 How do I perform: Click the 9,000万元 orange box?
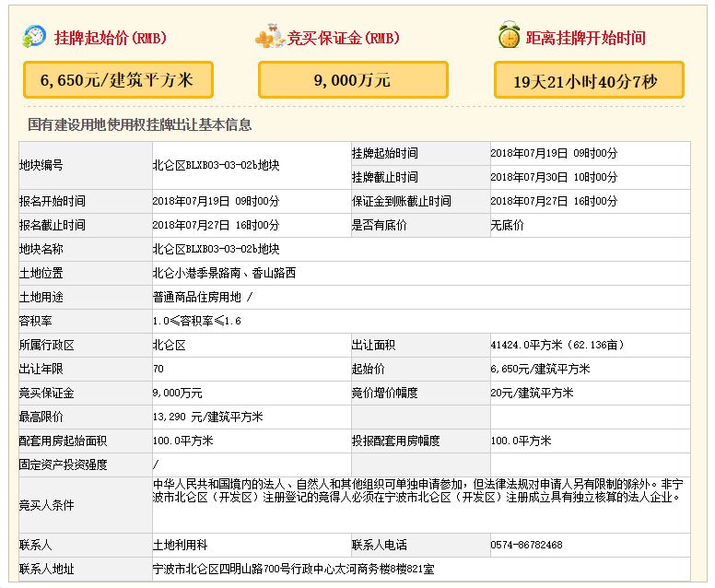353,80
